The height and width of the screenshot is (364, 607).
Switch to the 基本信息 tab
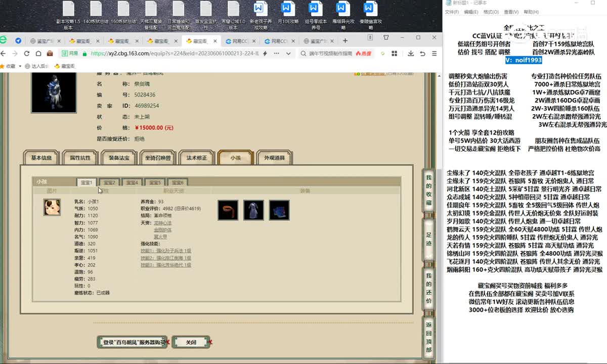41,158
